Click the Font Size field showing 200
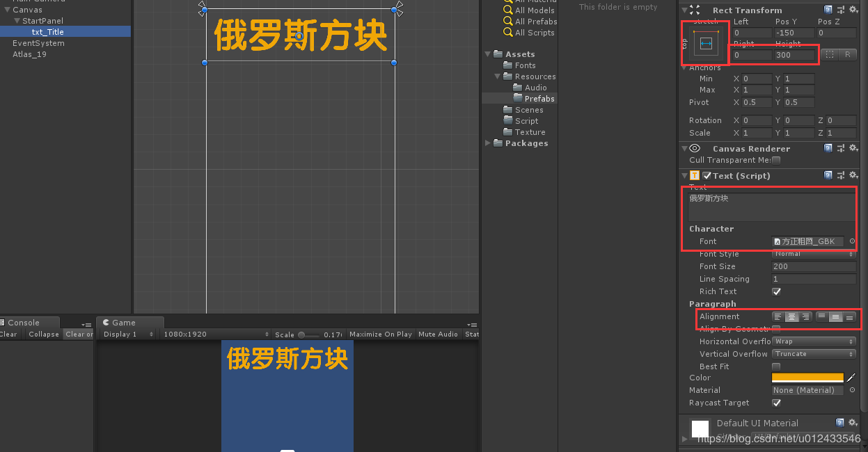This screenshot has width=868, height=452. click(x=814, y=266)
